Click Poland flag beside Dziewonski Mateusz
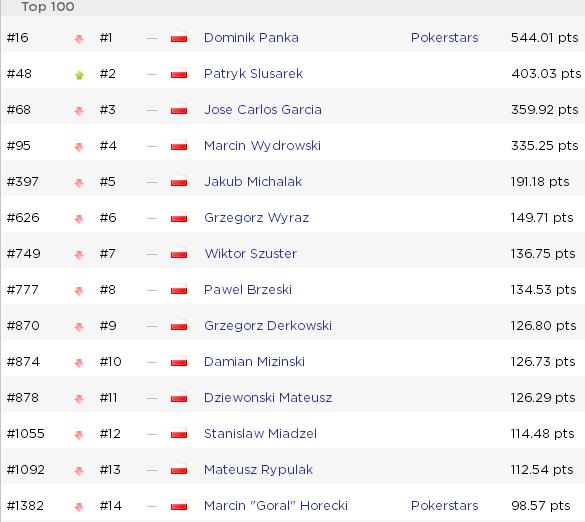 (x=179, y=398)
